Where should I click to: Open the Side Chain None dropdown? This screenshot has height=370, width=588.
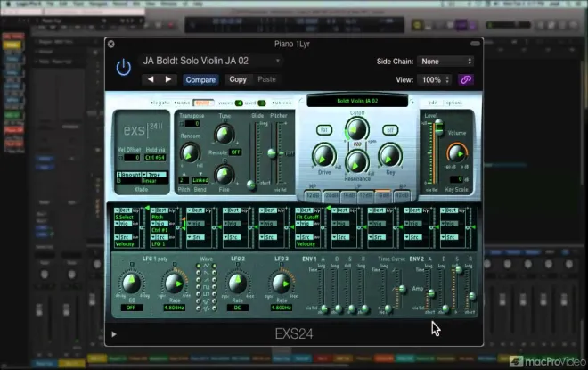[445, 62]
